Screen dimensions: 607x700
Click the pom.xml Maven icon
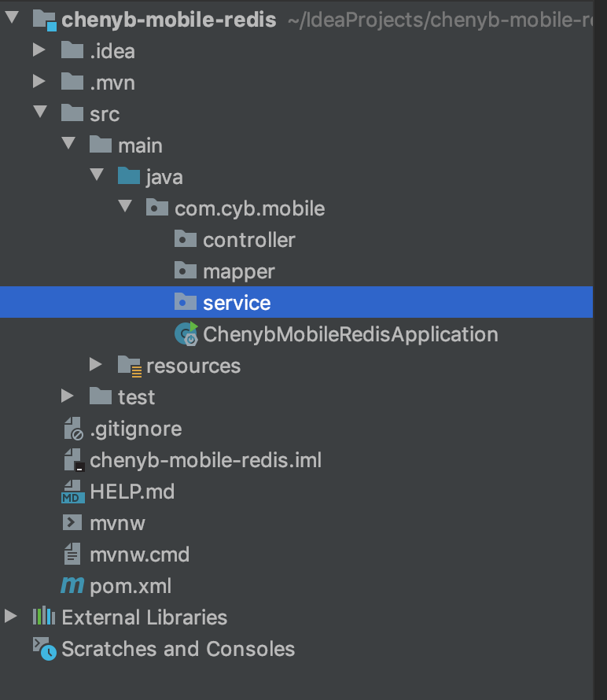click(72, 585)
